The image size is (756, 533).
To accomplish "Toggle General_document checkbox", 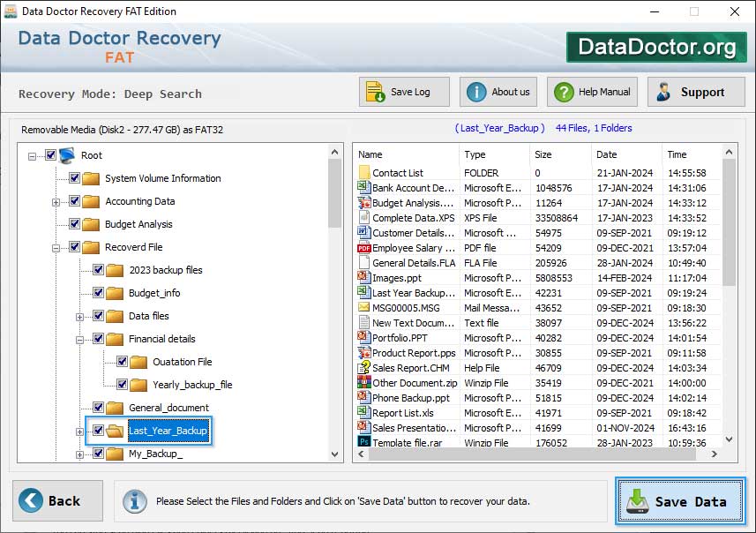I will 98,408.
